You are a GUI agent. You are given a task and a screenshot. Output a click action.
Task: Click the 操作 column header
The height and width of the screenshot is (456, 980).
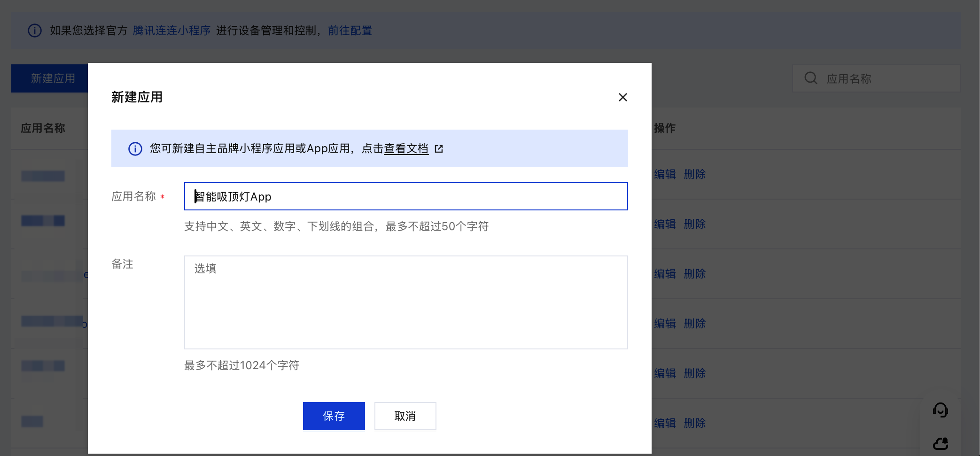coord(665,128)
